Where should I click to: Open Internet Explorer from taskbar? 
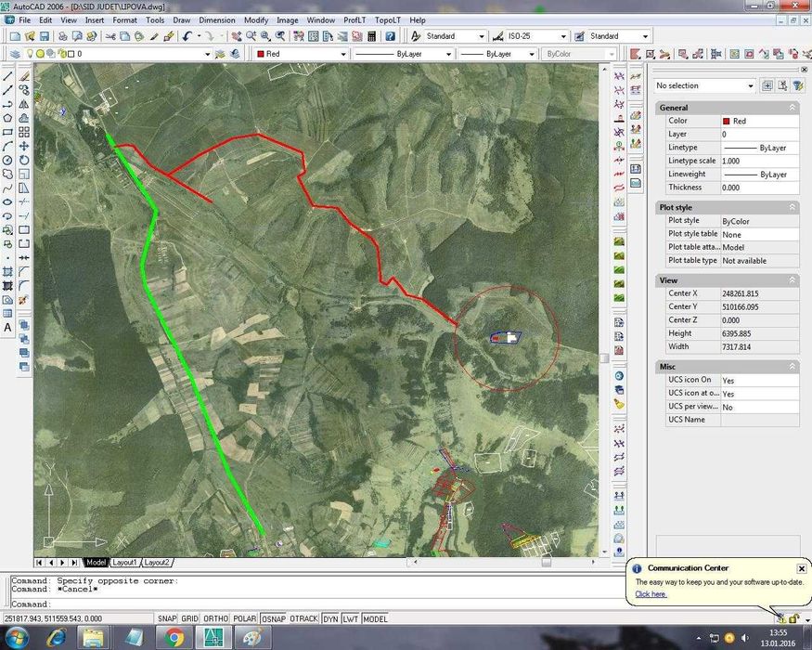point(56,637)
